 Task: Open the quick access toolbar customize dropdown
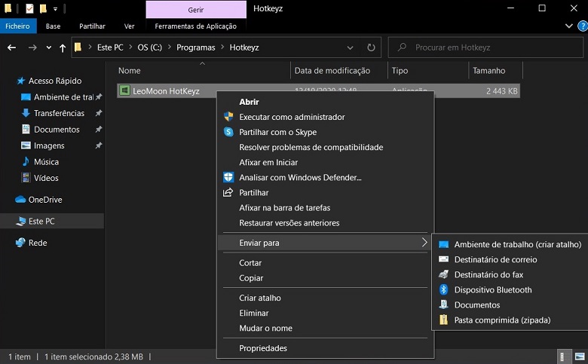pyautogui.click(x=55, y=8)
